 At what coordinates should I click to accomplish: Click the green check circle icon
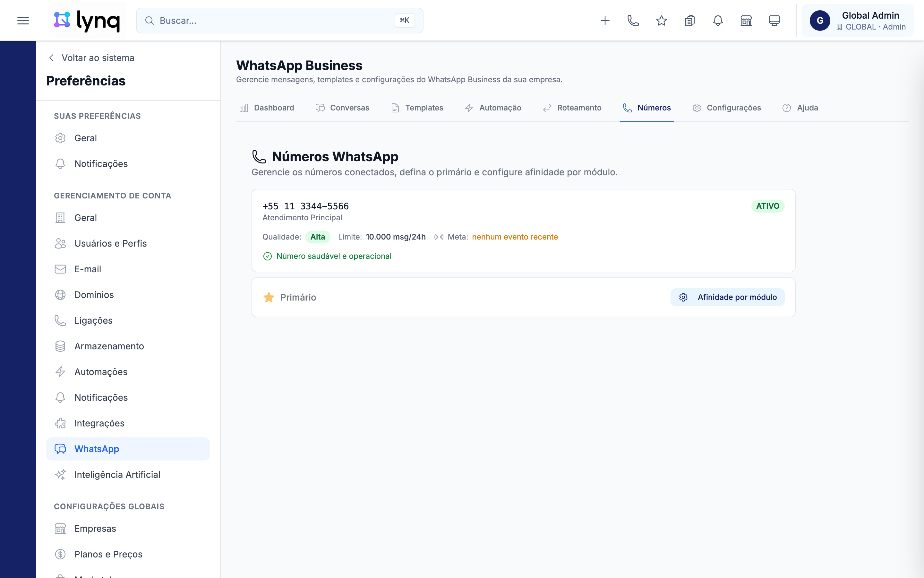click(x=267, y=256)
